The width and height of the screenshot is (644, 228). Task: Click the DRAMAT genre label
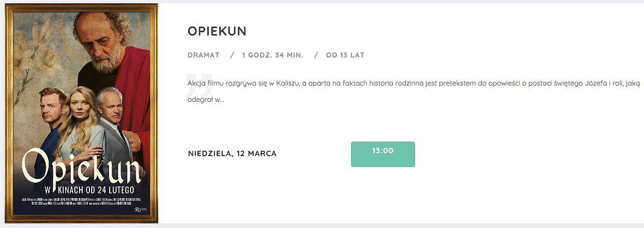[x=204, y=55]
